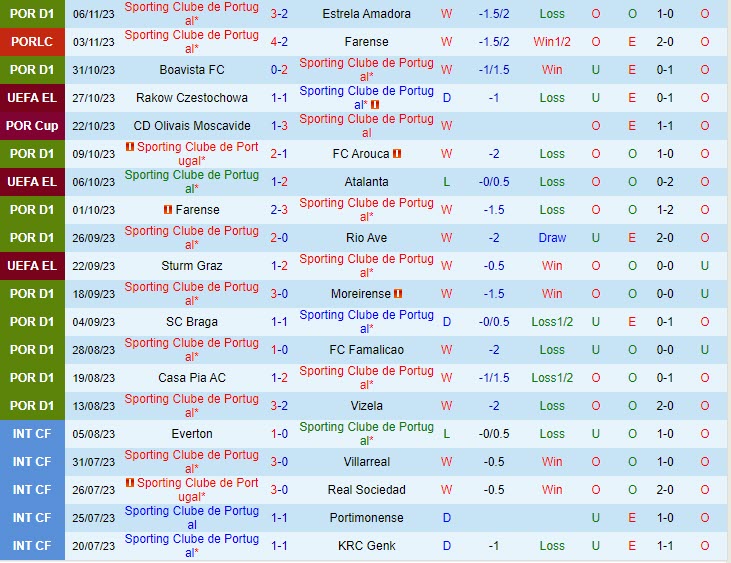Click the last-column U on the Sturm Graz row
Screen dimensions: 731x563
pyautogui.click(x=704, y=266)
